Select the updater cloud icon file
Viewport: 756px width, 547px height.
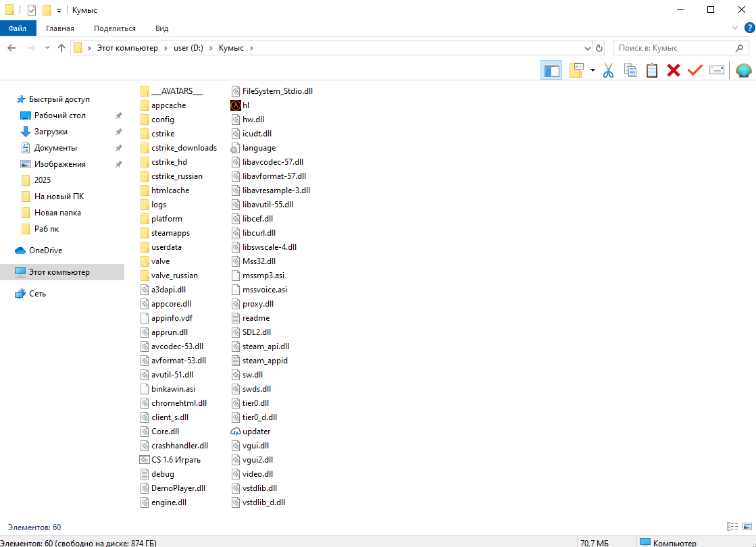point(250,432)
